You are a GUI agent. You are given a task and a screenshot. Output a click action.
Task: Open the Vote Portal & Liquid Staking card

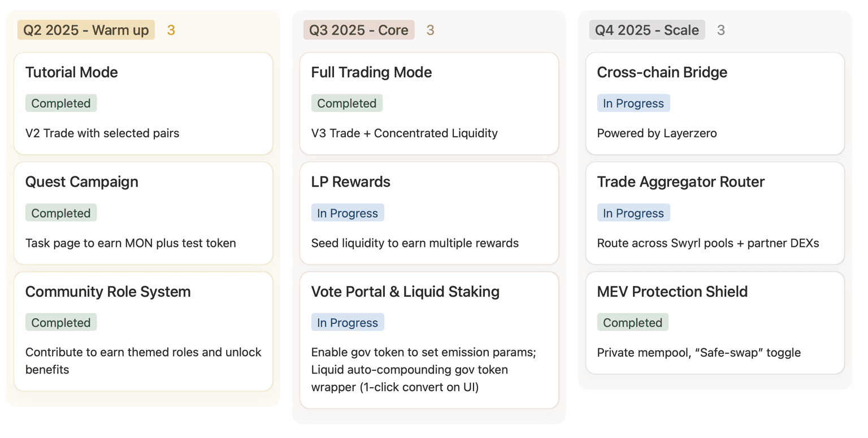click(429, 339)
